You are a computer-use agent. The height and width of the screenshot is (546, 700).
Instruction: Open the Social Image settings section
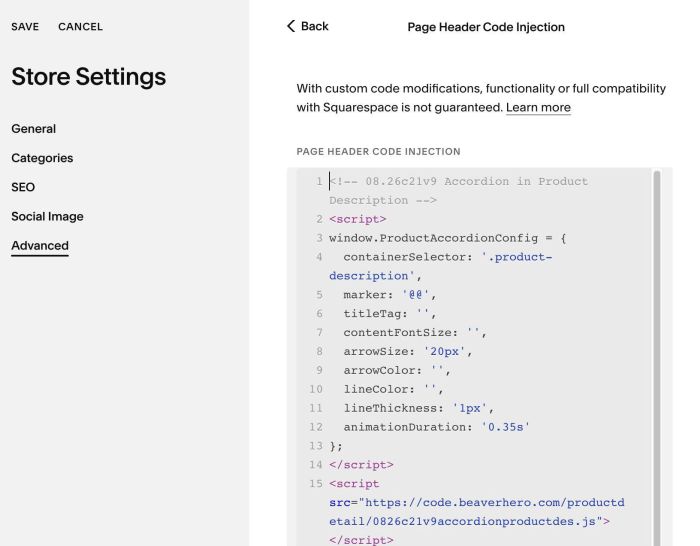47,217
